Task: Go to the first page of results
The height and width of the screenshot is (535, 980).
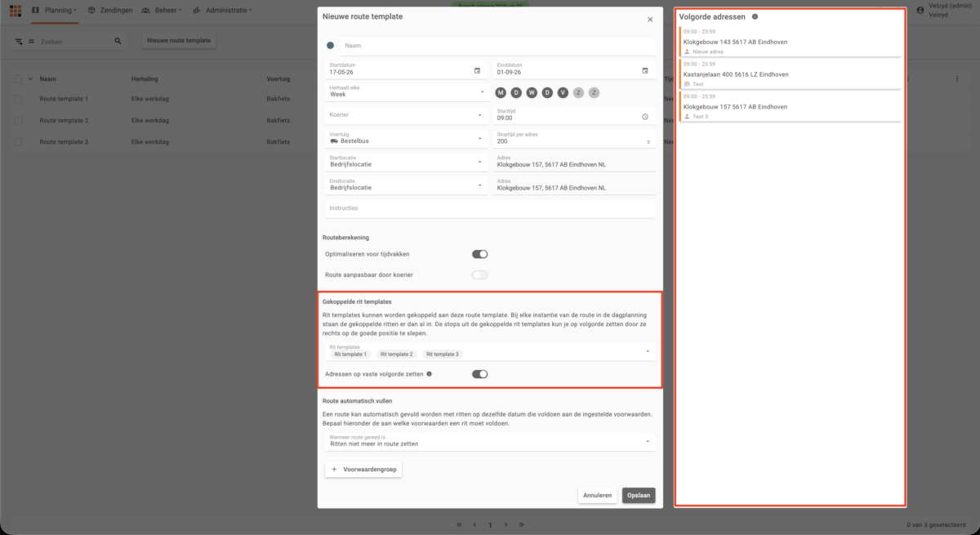Action: coord(459,524)
